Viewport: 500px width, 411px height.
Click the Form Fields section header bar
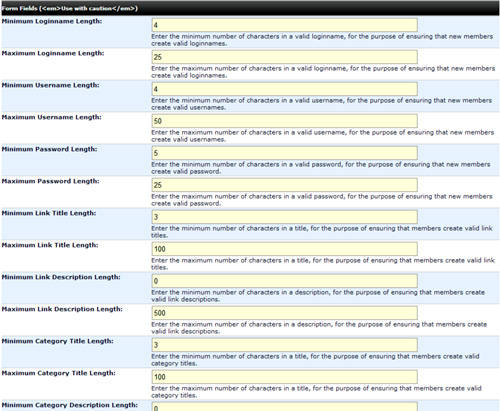[250, 8]
